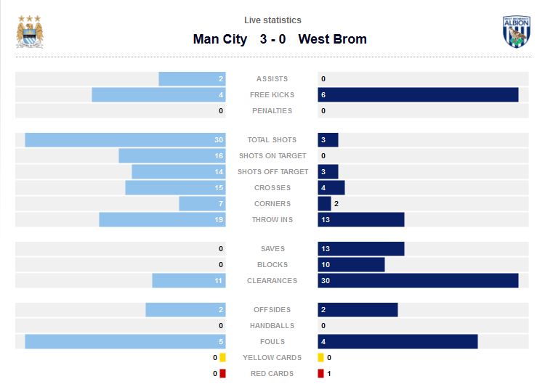545x392 pixels.
Task: Click the Live statistics heading
Action: click(272, 20)
